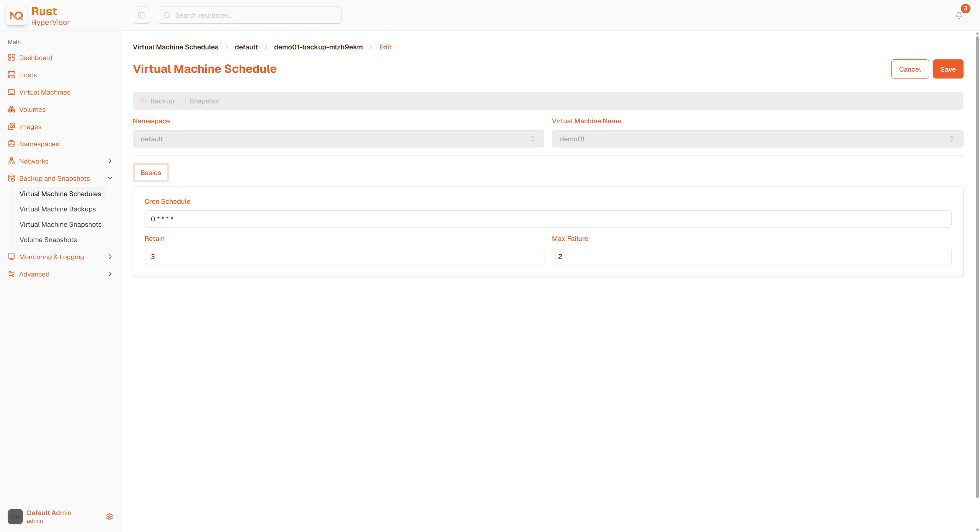980x532 pixels.
Task: Click the Dashboard grid icon
Action: 11,58
